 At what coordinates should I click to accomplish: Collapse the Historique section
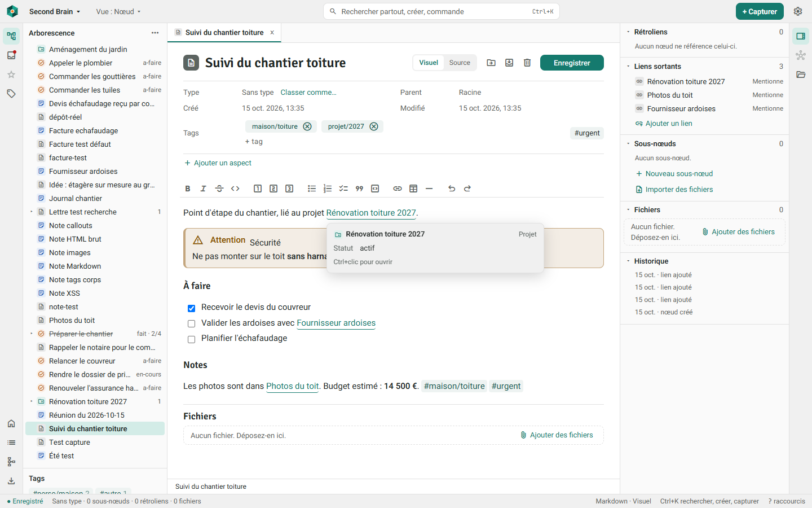[628, 261]
